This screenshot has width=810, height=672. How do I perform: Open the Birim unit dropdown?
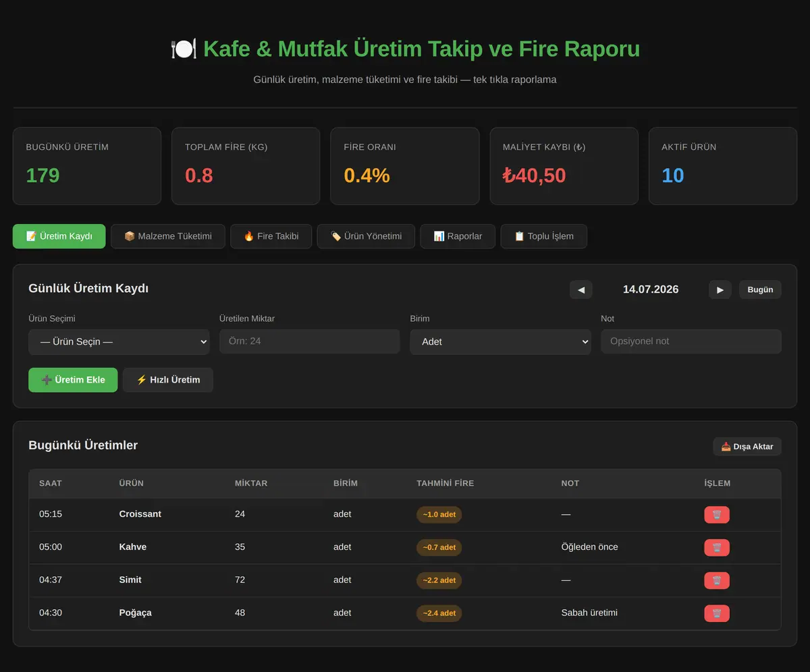click(500, 341)
